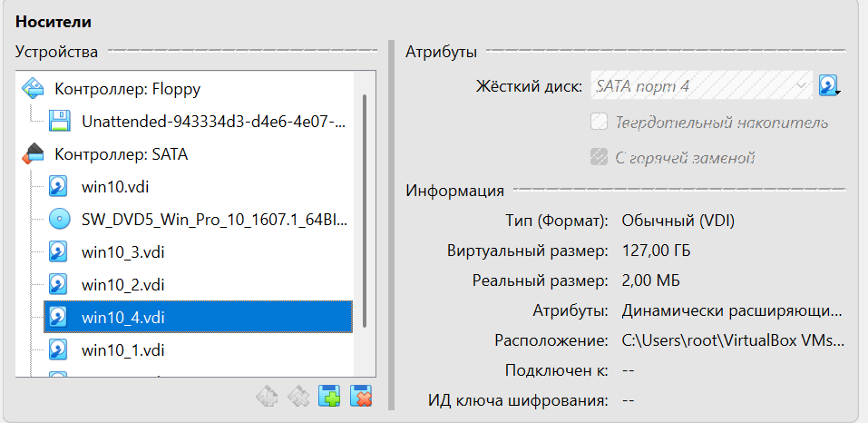Viewport: 868px width, 423px height.
Task: Click the remove attachment icon with red cross
Action: [x=361, y=397]
